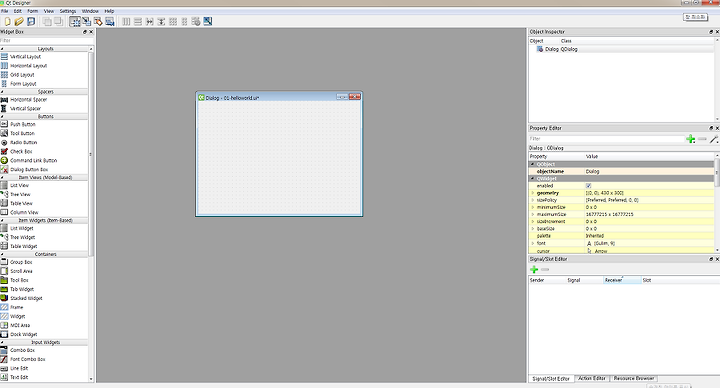The width and height of the screenshot is (720, 388).
Task: Select Tab Widget in Containers
Action: (22, 289)
